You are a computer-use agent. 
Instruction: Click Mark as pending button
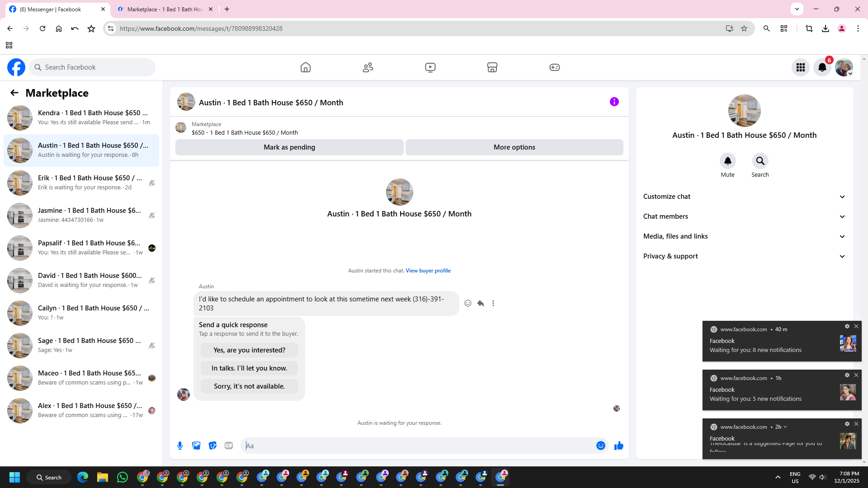coord(289,147)
